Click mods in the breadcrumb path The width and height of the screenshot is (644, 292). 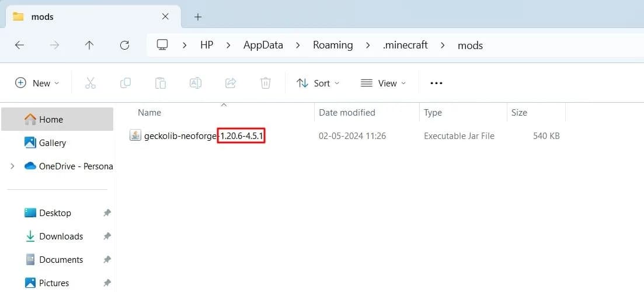[470, 45]
